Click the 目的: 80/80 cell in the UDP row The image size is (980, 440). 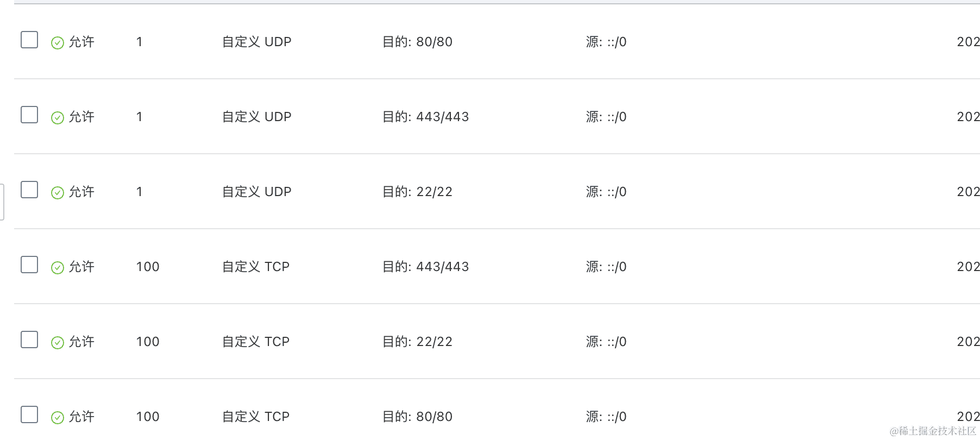[417, 42]
